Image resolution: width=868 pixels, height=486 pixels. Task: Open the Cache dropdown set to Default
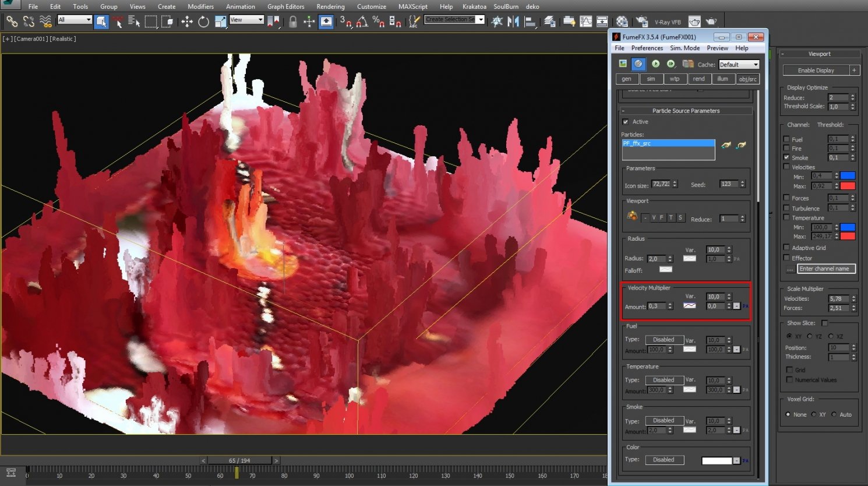tap(739, 65)
